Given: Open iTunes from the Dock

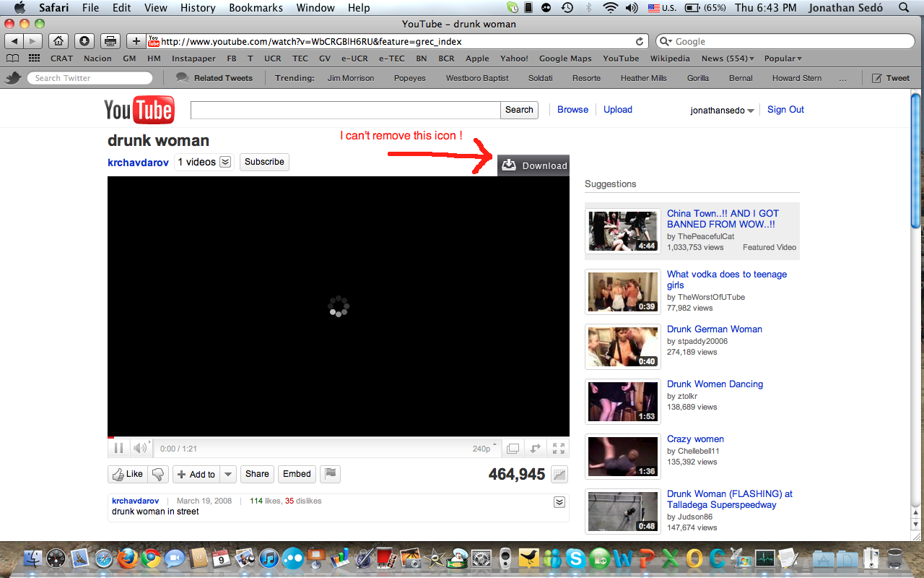Looking at the screenshot, I should click(x=269, y=558).
